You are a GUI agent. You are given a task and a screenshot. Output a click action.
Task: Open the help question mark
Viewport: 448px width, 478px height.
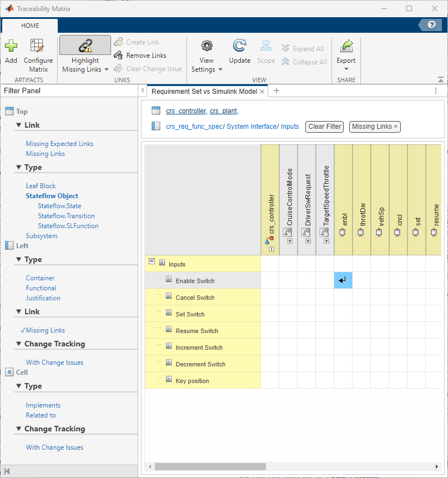[431, 25]
